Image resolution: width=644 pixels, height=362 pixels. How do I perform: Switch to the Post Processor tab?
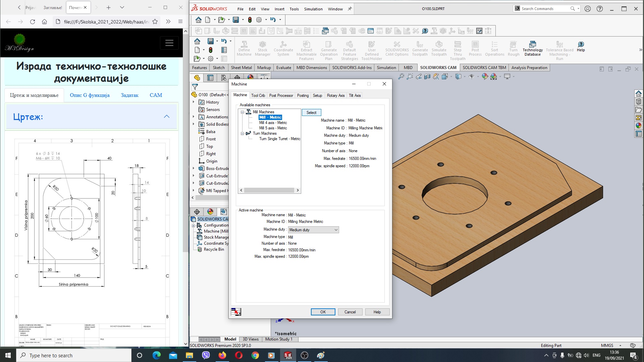[x=281, y=96]
